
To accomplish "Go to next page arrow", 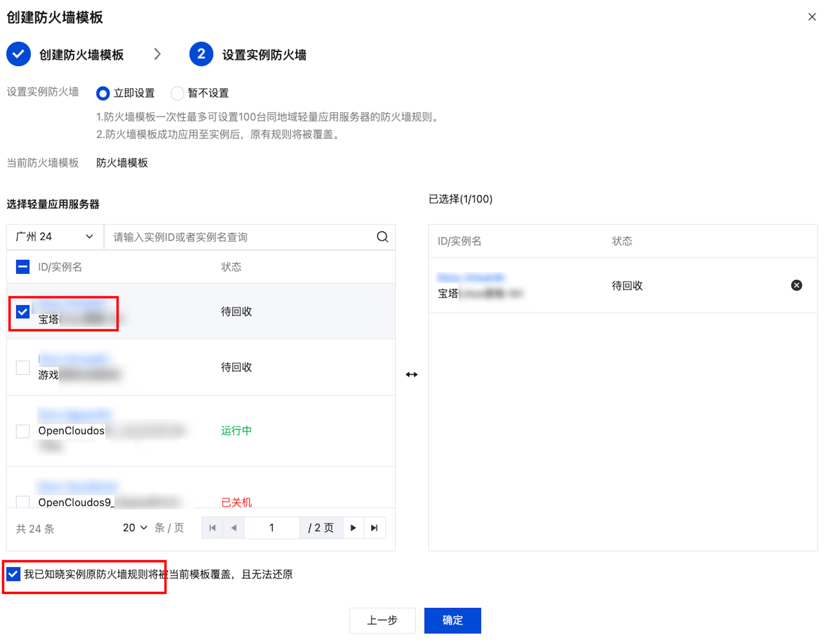I will (353, 528).
